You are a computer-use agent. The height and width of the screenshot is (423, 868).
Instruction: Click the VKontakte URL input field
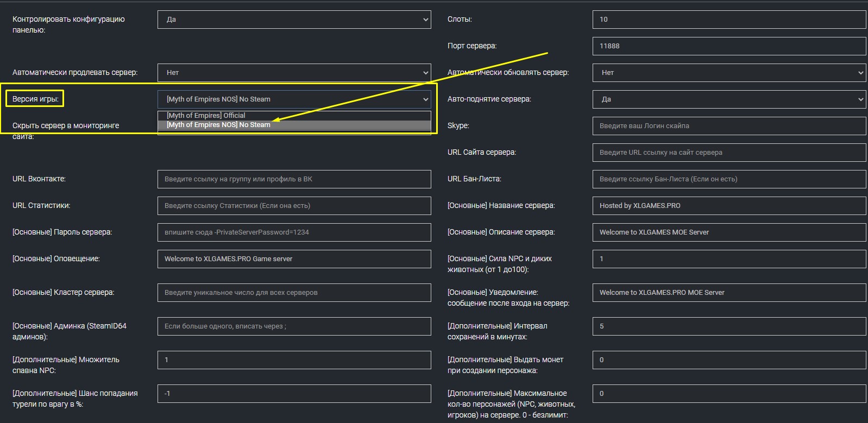click(294, 179)
